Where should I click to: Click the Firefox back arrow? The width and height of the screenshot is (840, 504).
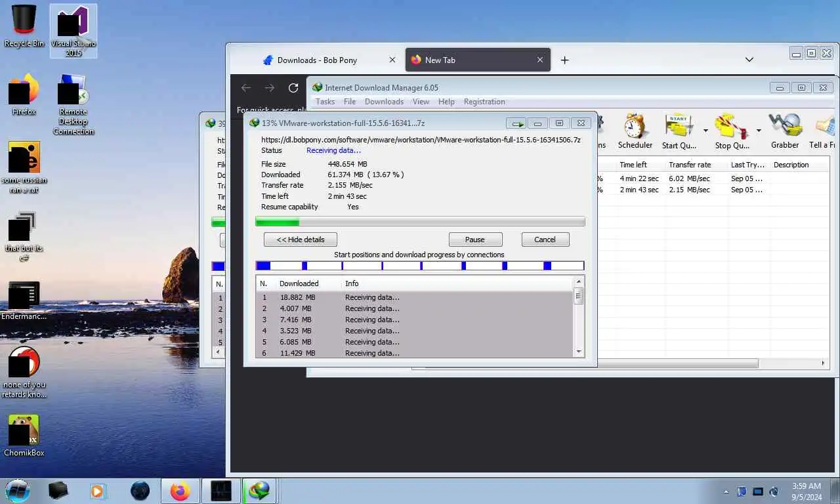(x=246, y=88)
